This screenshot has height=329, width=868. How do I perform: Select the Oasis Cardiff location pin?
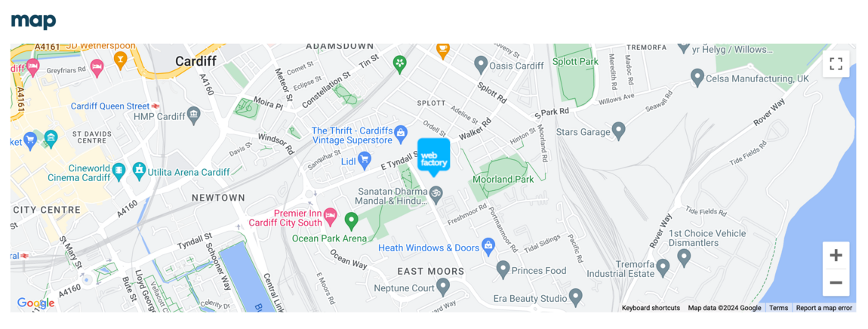tap(481, 66)
